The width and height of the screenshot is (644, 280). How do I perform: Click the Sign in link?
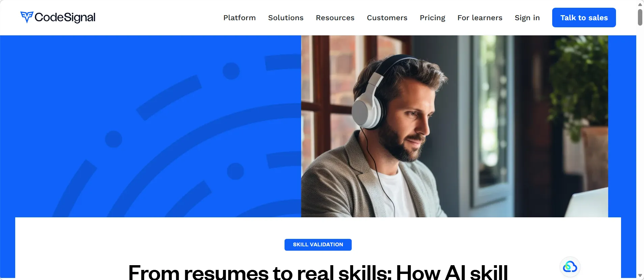527,18
